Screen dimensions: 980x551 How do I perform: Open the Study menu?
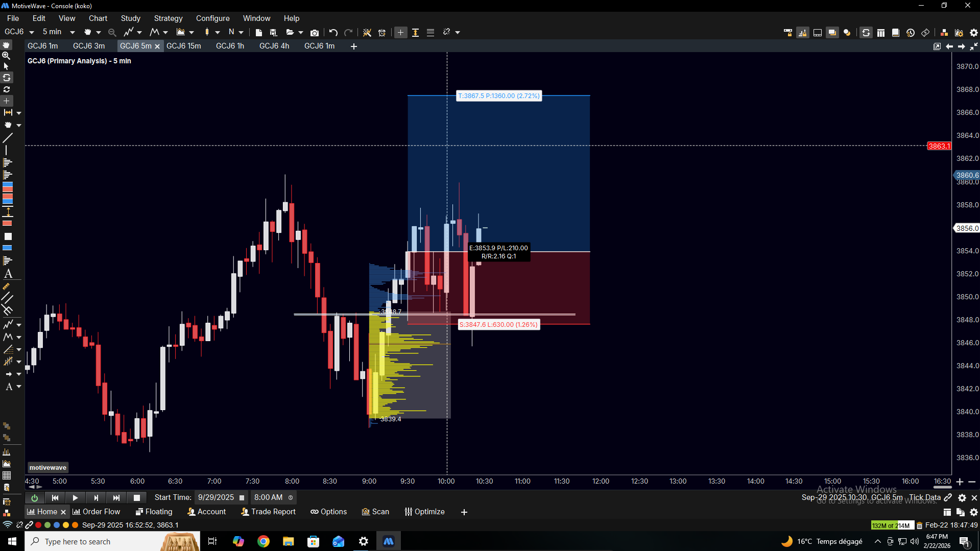click(130, 18)
